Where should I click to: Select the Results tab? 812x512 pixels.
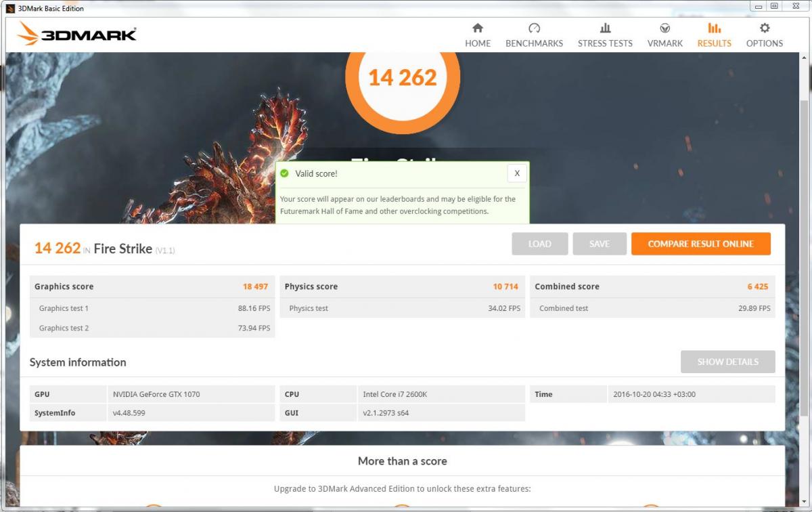pos(714,35)
